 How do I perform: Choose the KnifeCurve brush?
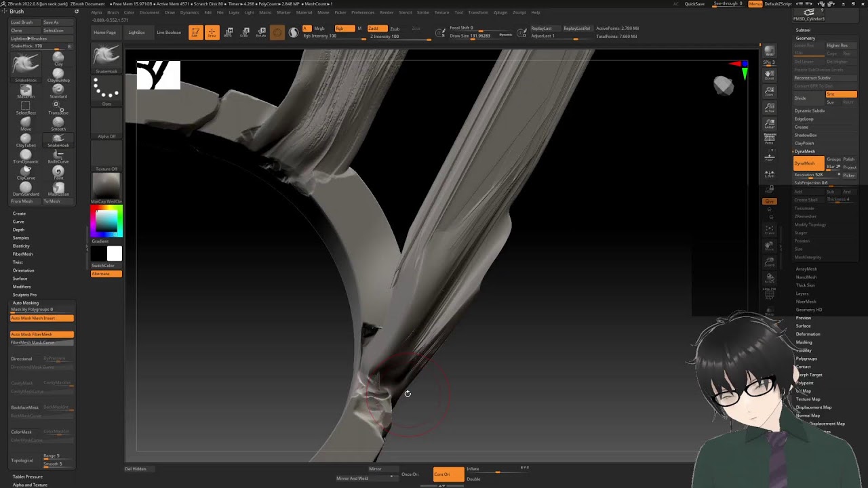point(58,156)
